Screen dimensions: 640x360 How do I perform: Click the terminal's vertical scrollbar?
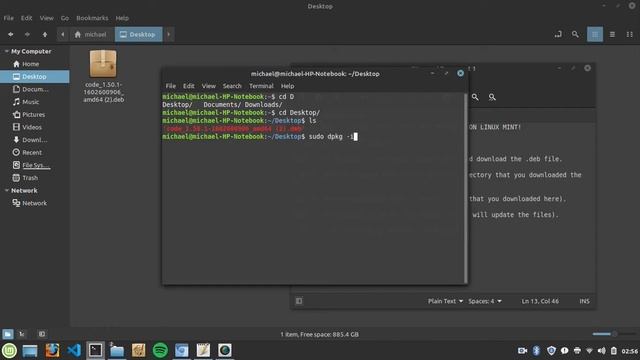466,188
